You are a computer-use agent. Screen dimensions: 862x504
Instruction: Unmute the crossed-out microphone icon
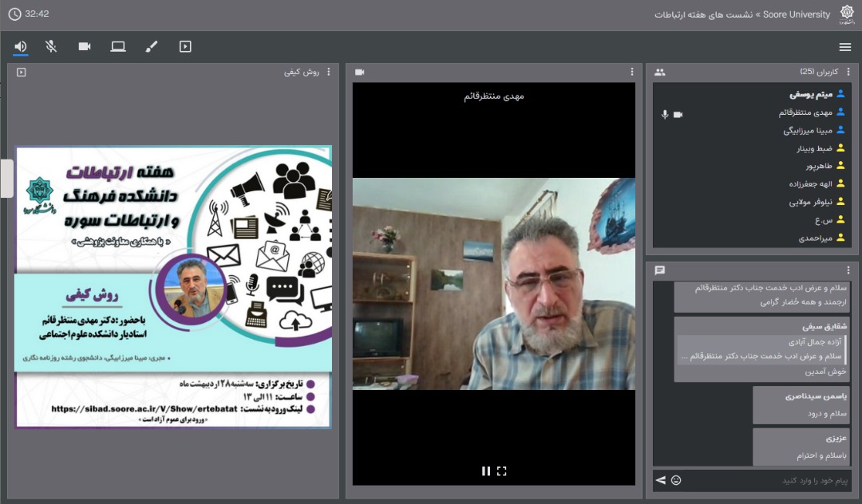(x=51, y=47)
